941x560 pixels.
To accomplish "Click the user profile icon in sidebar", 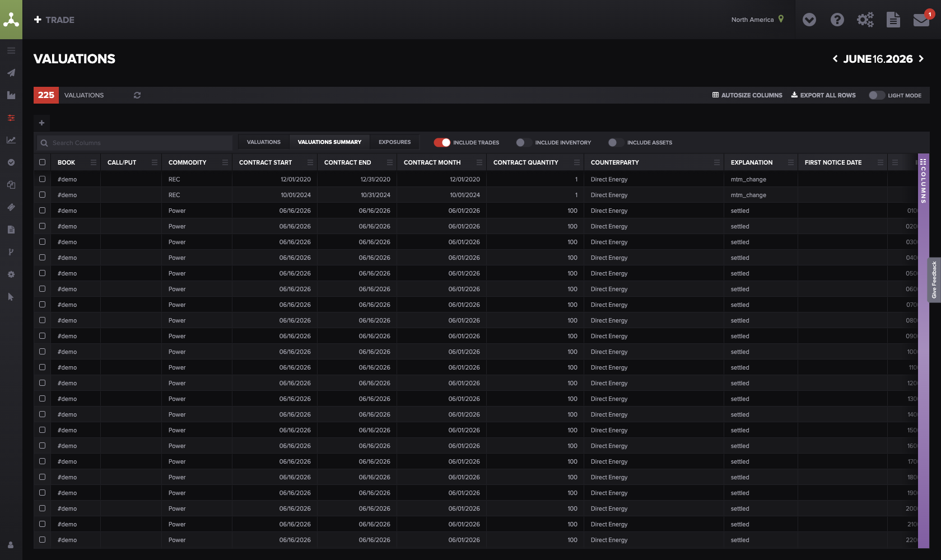I will point(11,545).
